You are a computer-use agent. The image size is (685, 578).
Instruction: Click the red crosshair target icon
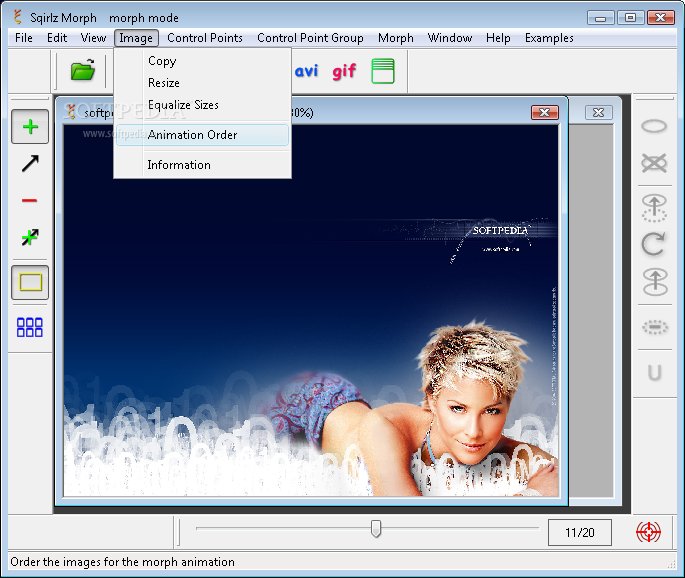[x=648, y=532]
